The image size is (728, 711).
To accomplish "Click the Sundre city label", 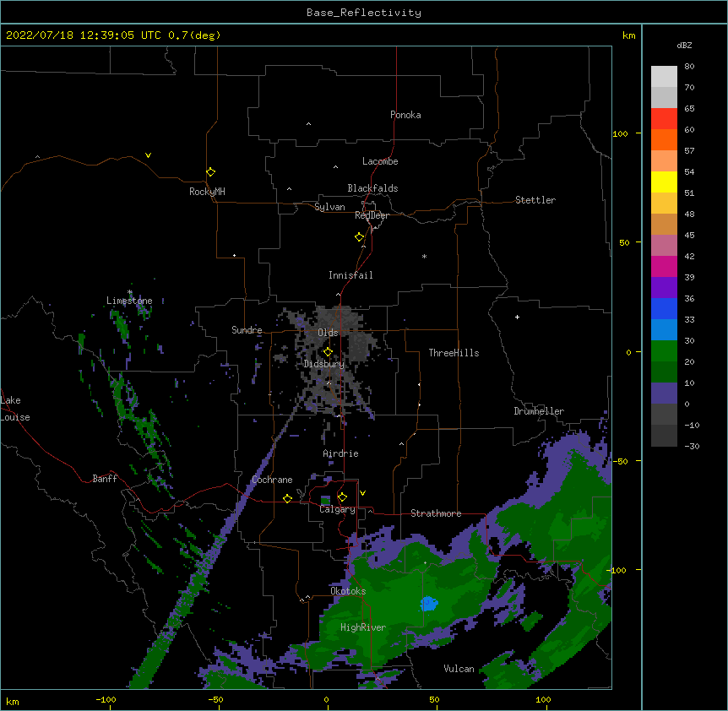I will 247,330.
